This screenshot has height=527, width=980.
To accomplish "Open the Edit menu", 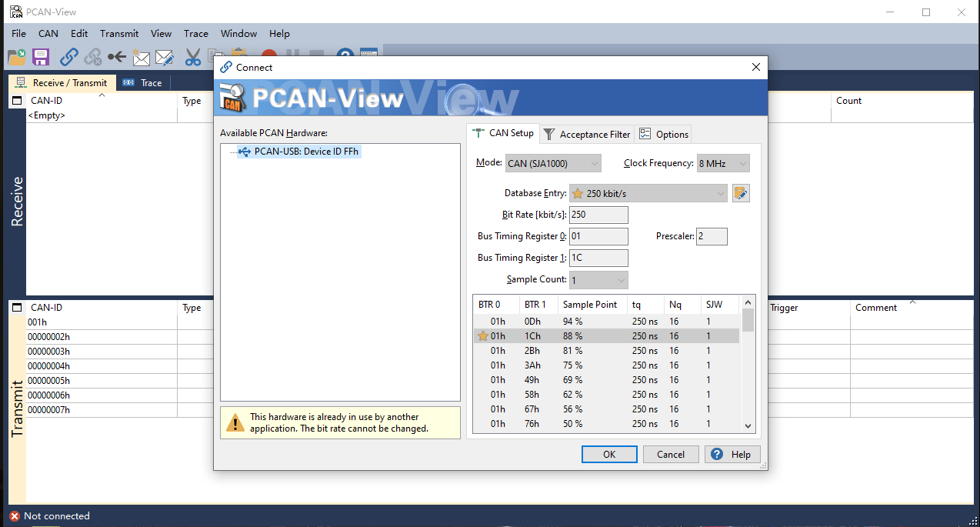I will point(79,33).
